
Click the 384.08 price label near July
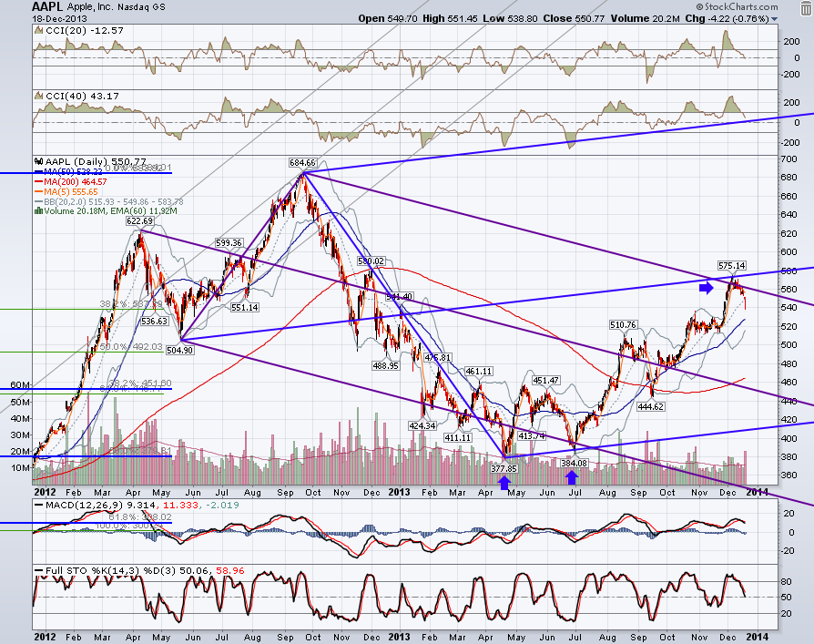[x=575, y=464]
